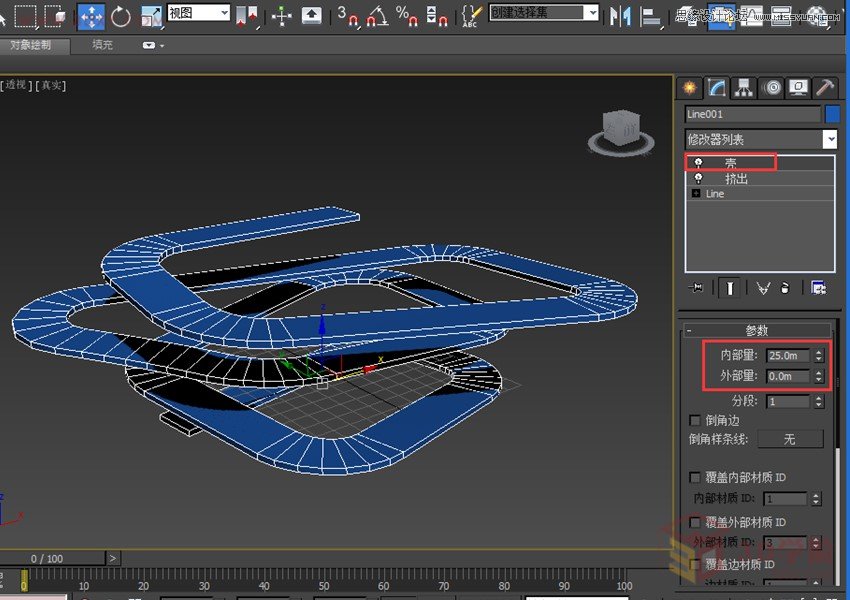Toggle the lightbulb for the 壳 modifier
Image resolution: width=850 pixels, height=600 pixels.
click(x=698, y=163)
